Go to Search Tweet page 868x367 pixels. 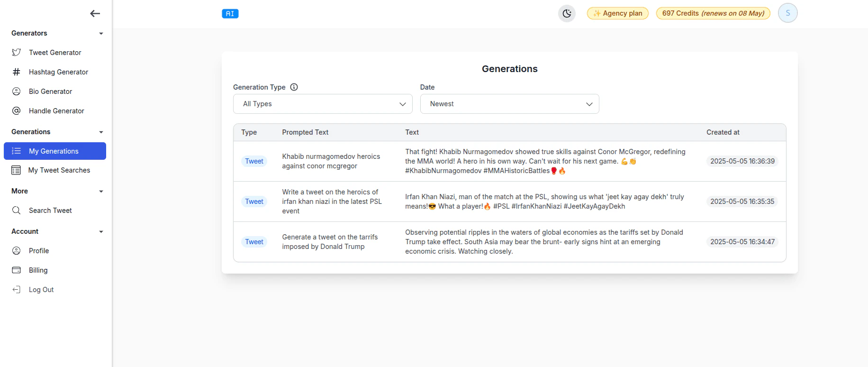point(55,211)
